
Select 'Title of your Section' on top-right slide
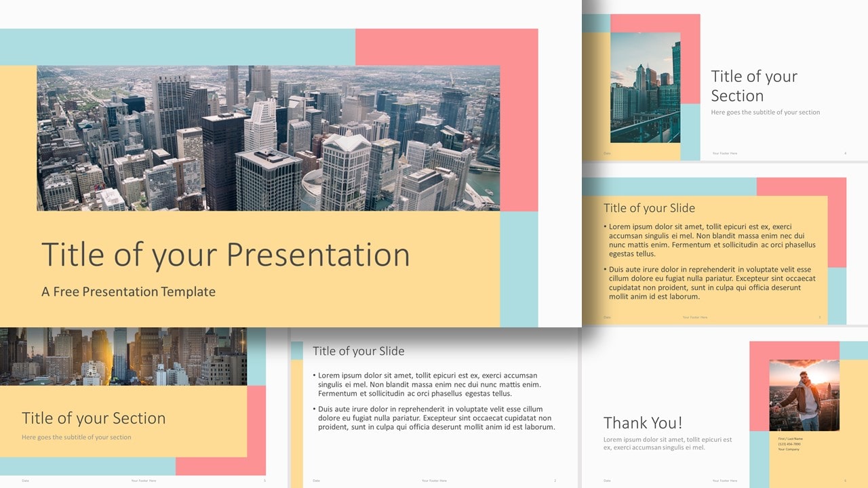(754, 86)
